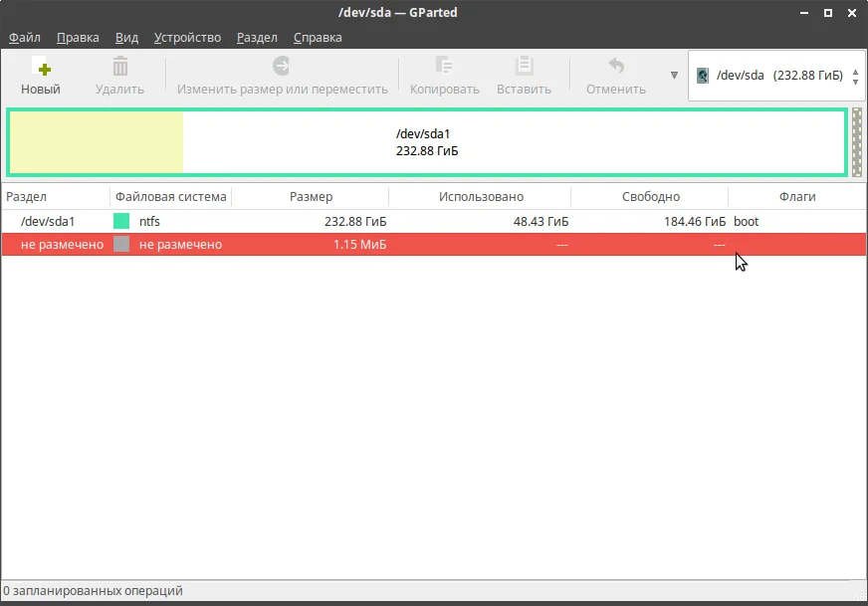Click the Delete trash can icon
Image resolution: width=868 pixels, height=606 pixels.
point(120,66)
